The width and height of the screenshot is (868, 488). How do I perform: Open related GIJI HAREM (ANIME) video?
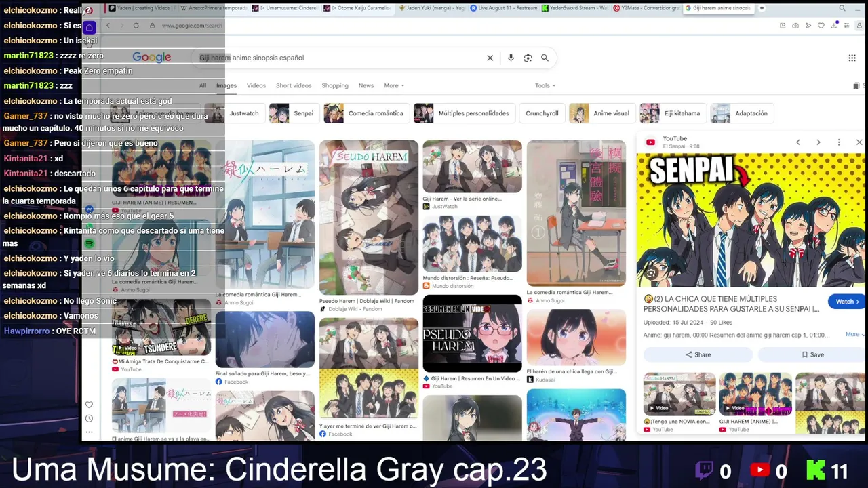(x=755, y=393)
